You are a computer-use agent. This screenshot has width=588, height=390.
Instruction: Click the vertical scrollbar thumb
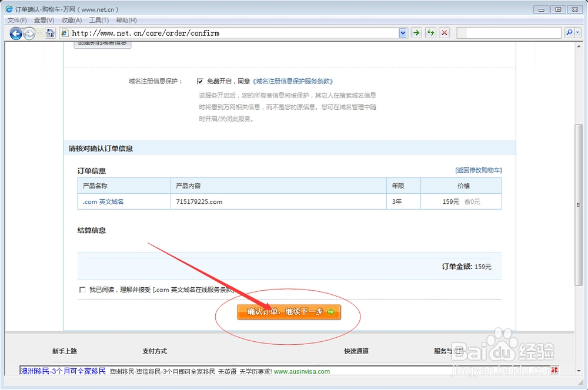click(579, 205)
